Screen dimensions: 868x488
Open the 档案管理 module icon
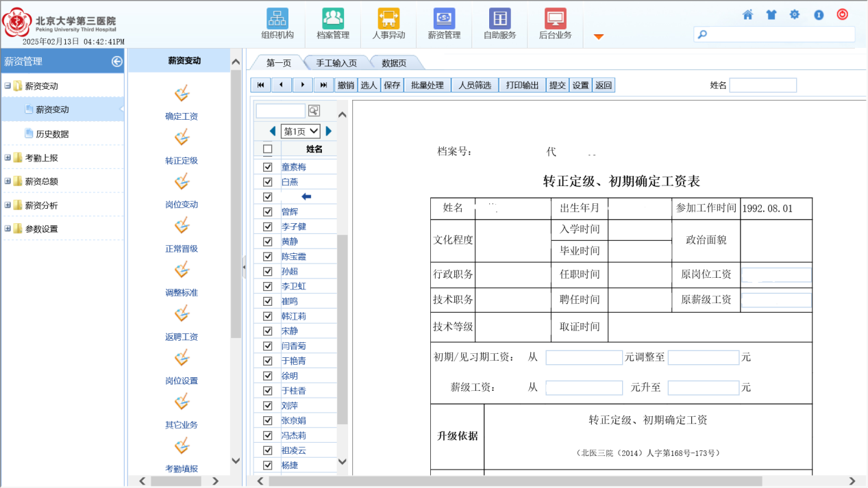coord(333,18)
